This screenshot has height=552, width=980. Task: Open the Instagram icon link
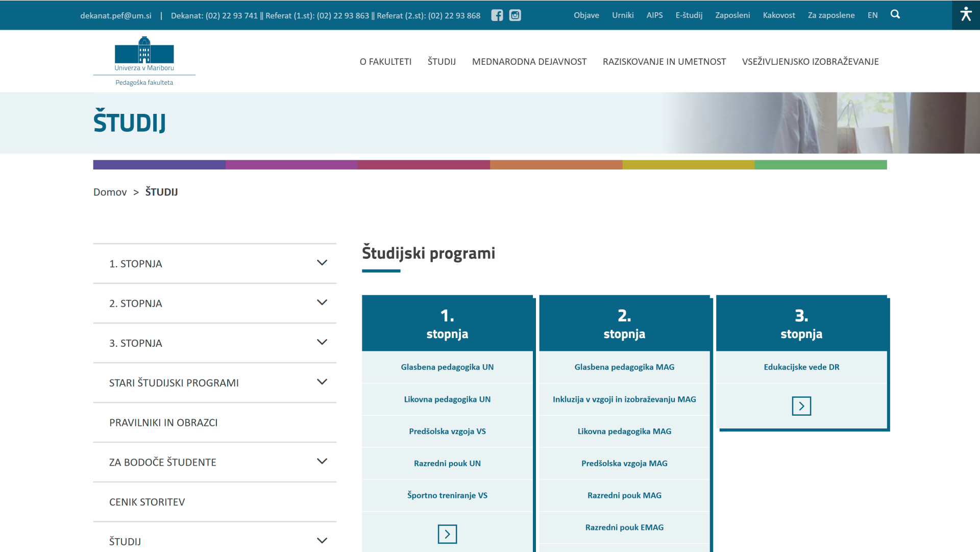(x=515, y=15)
